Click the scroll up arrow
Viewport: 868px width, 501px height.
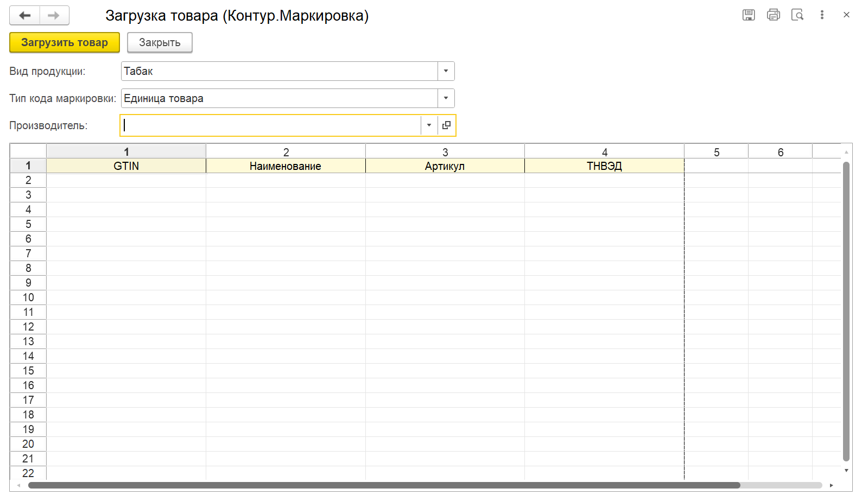[x=846, y=152]
